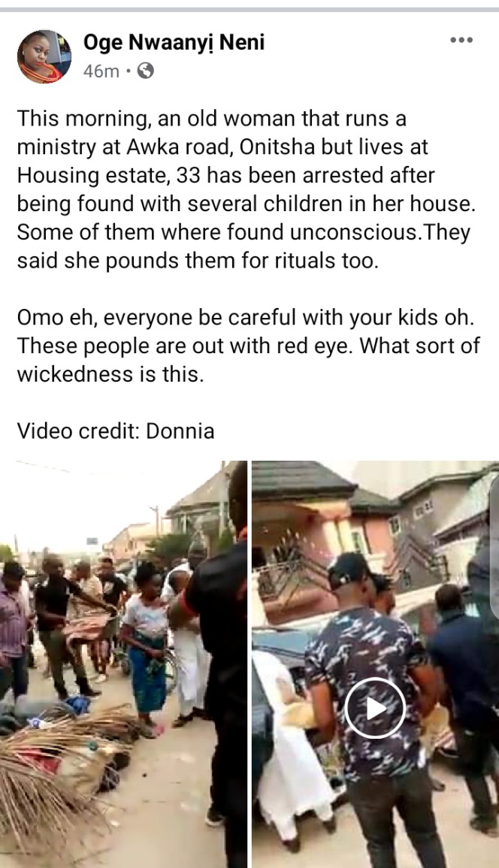Tap the gray divider bar above the post
499x868 pixels.
pos(249,10)
